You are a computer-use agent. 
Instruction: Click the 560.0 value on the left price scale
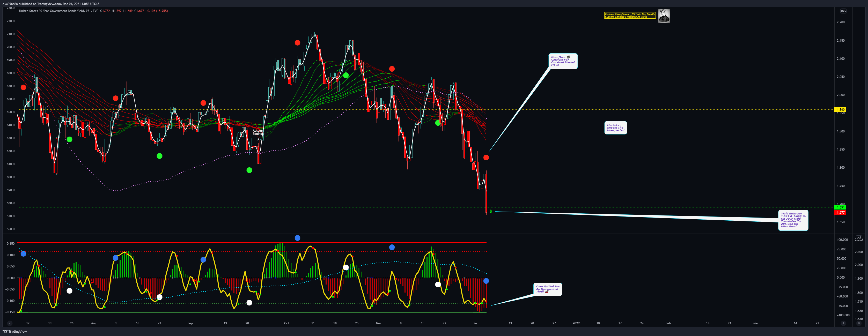click(x=11, y=229)
